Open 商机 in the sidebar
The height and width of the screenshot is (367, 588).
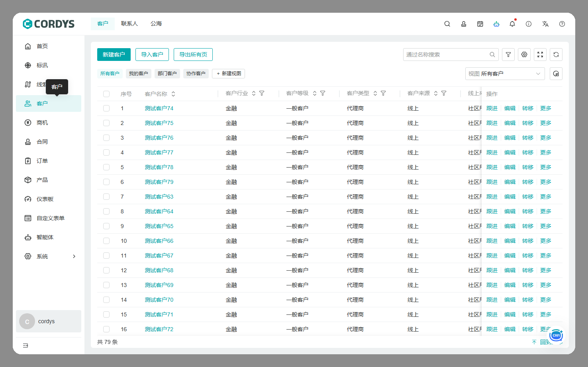click(49, 123)
